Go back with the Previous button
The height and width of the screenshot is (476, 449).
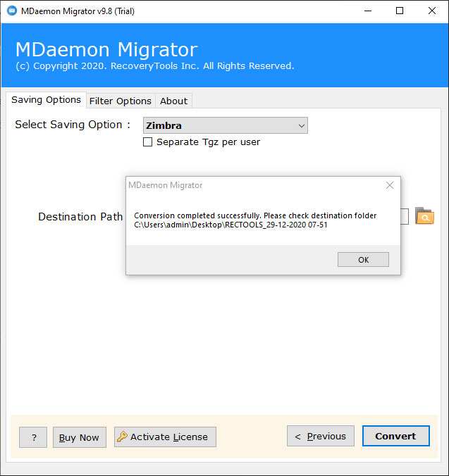click(321, 436)
